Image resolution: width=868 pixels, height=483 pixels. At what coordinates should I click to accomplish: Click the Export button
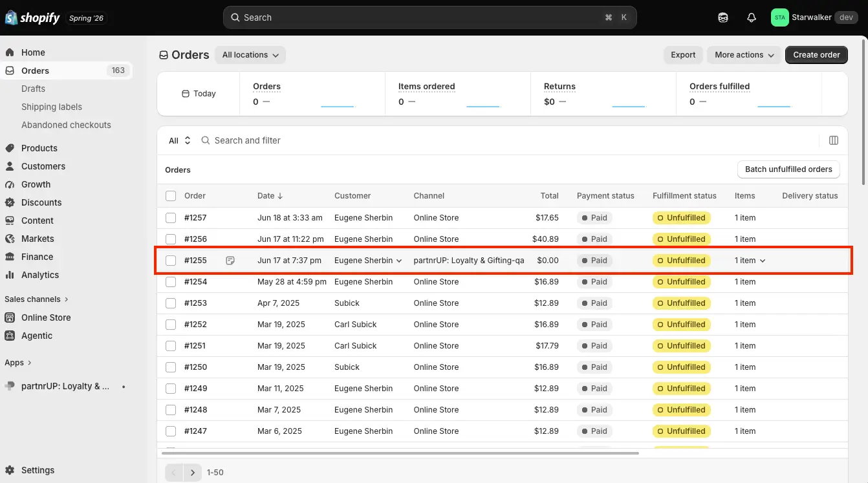point(683,55)
